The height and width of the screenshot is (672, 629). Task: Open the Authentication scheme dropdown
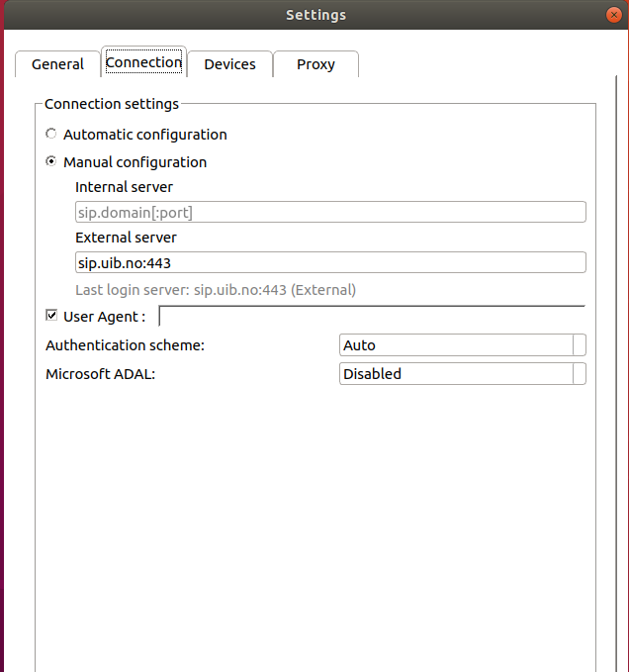(462, 345)
